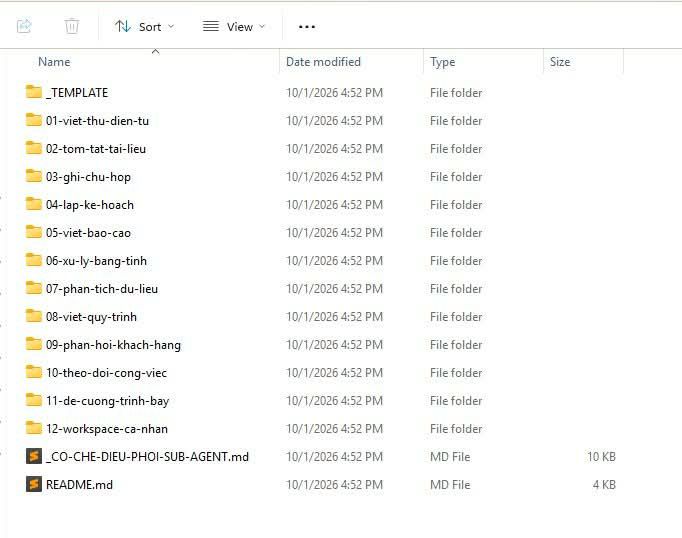Screen dimensions: 682x538
Task: Click the 03-ghi-chu-hop name
Action: tap(88, 177)
